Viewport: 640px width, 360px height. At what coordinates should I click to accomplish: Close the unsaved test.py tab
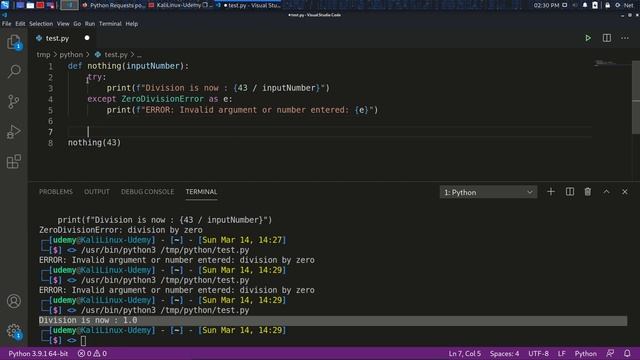87,38
